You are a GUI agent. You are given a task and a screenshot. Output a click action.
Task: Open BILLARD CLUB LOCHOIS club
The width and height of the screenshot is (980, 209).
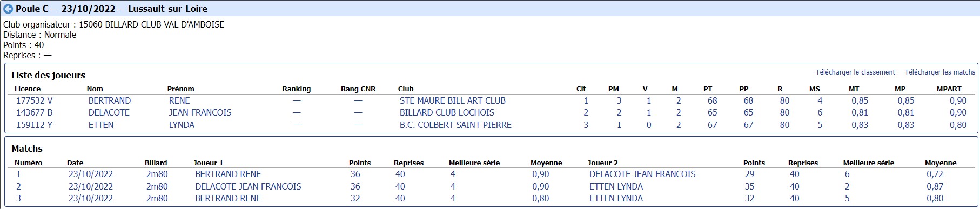click(x=447, y=112)
